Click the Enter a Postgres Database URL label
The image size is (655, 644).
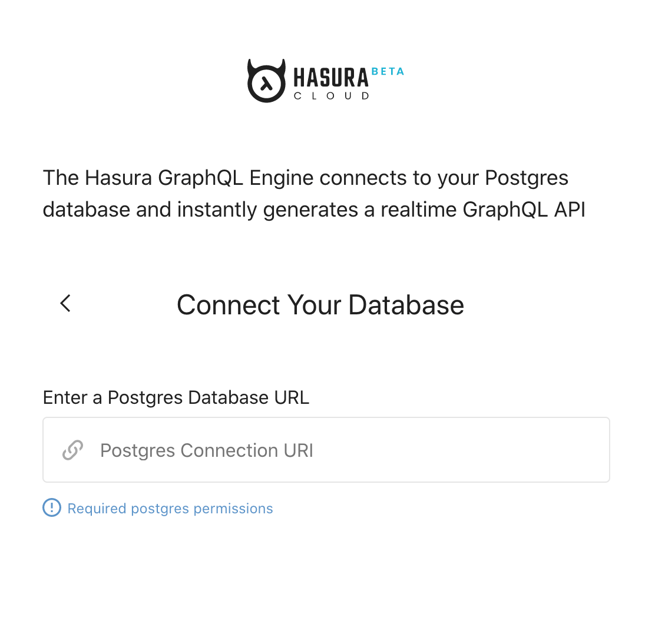point(176,397)
